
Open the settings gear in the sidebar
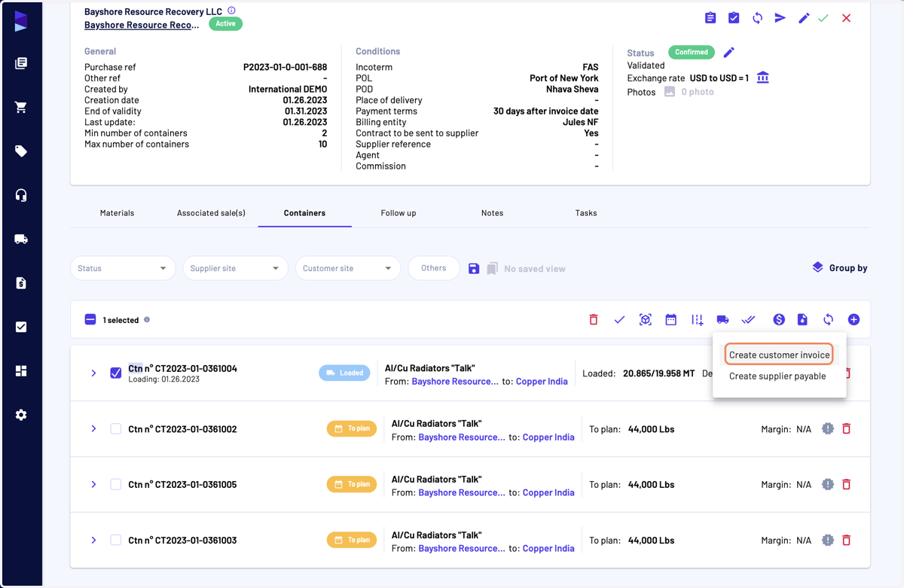click(21, 415)
